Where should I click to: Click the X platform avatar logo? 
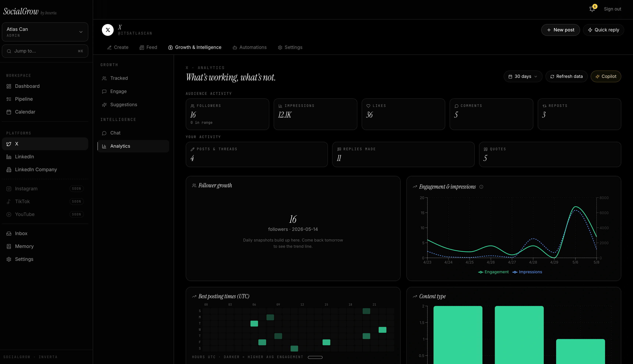(x=108, y=30)
